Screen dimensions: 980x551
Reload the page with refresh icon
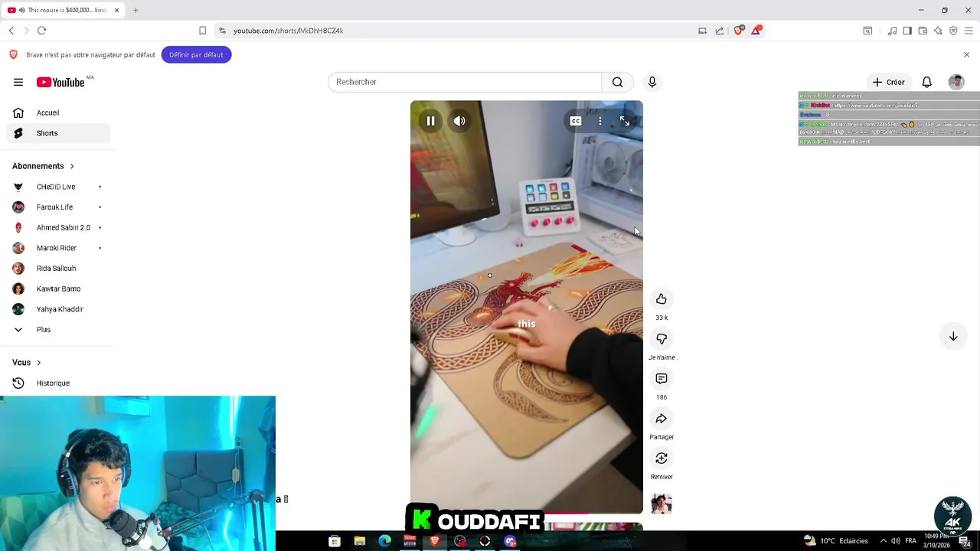[x=41, y=31]
